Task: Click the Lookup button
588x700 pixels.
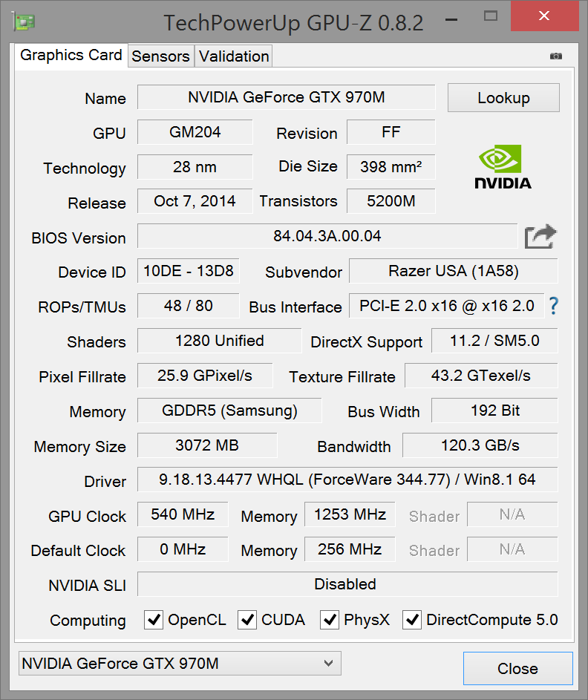Action: (x=503, y=98)
